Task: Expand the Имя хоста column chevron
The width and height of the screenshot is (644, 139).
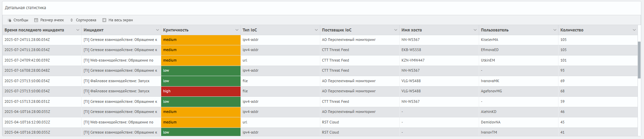Action: 475,30
